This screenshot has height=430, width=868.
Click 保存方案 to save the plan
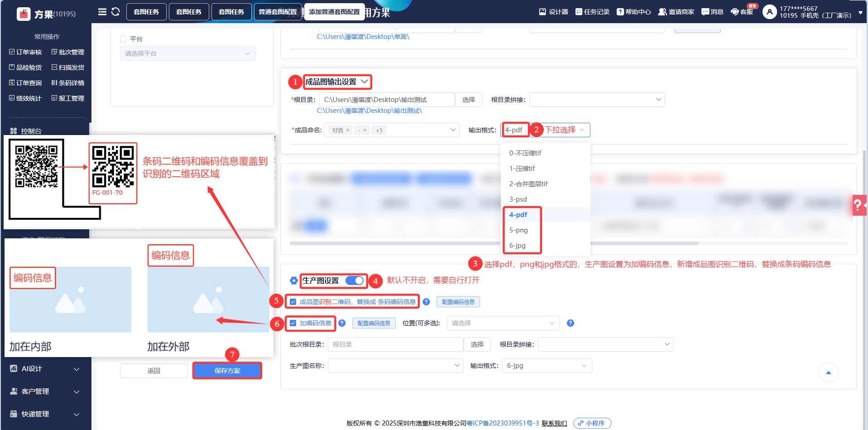[227, 371]
